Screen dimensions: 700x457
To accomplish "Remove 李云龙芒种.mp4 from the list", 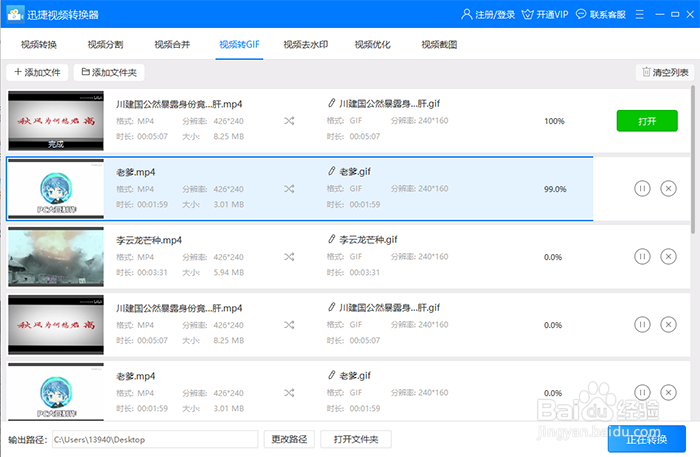I will click(x=668, y=257).
